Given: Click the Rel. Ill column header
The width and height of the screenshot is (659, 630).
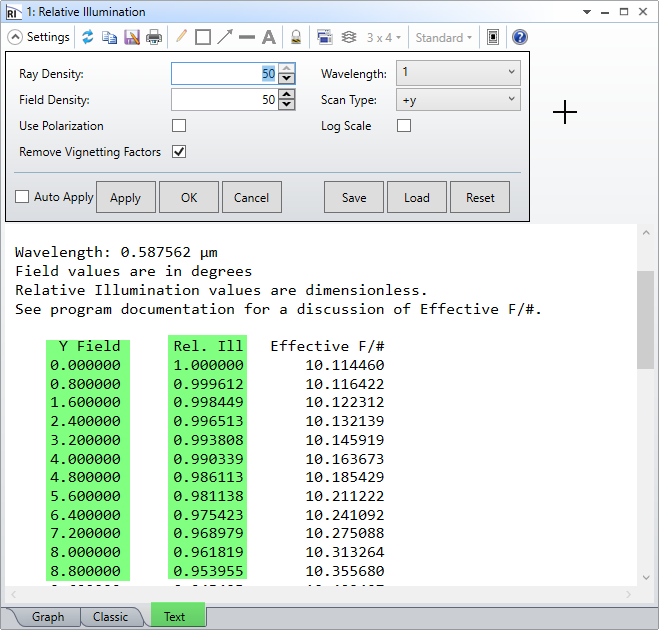Looking at the screenshot, I should pyautogui.click(x=208, y=346).
